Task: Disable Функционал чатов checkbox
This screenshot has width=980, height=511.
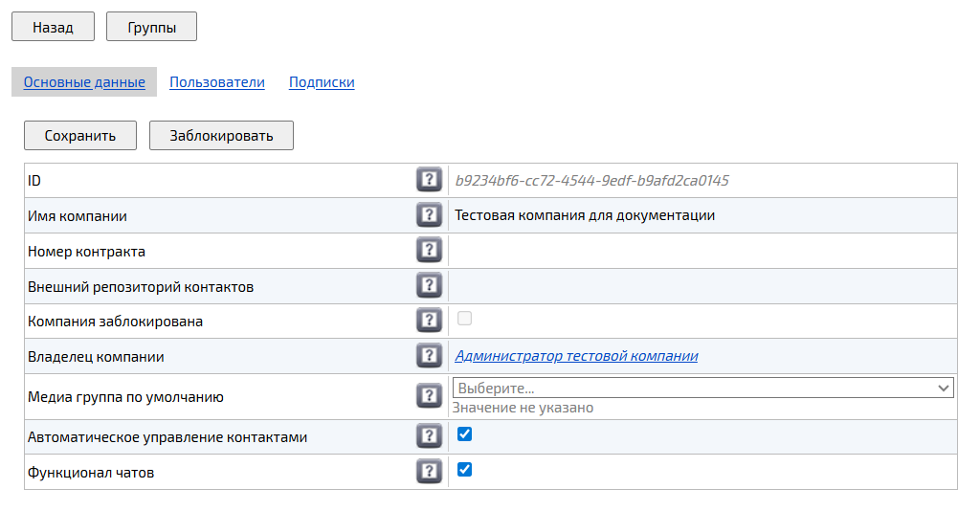Action: point(465,470)
